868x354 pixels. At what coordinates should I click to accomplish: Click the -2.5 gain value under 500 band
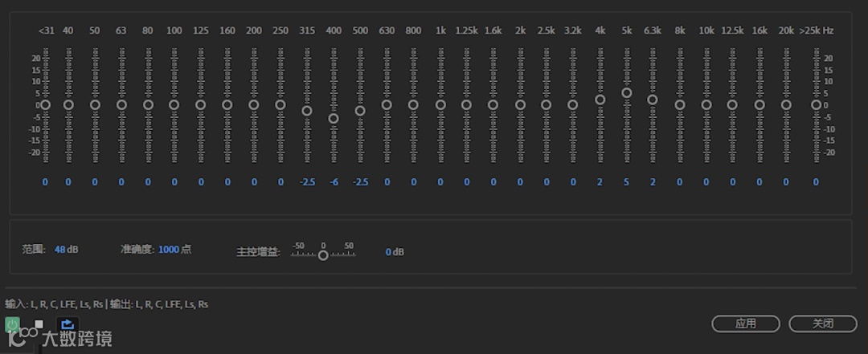(x=360, y=182)
